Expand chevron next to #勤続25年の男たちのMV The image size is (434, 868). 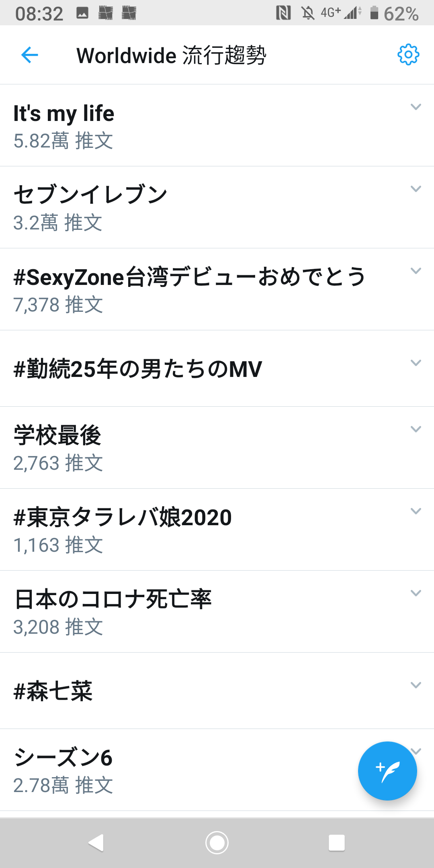pos(416,363)
